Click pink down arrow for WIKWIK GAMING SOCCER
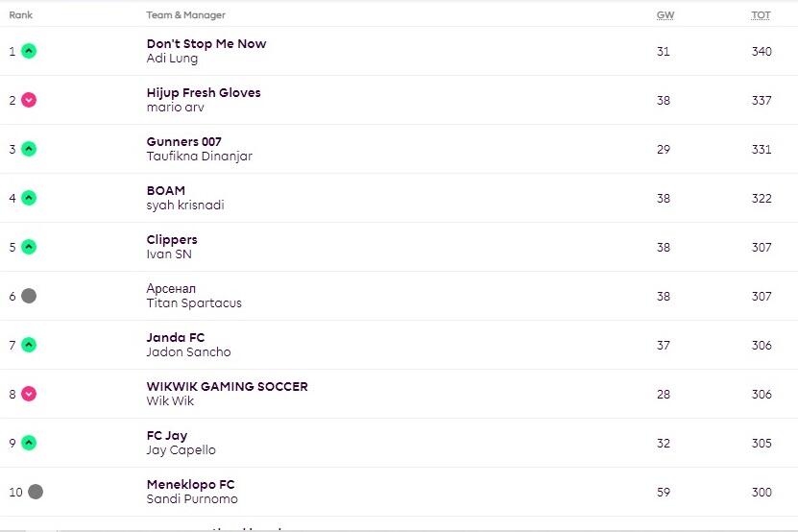 pyautogui.click(x=29, y=394)
